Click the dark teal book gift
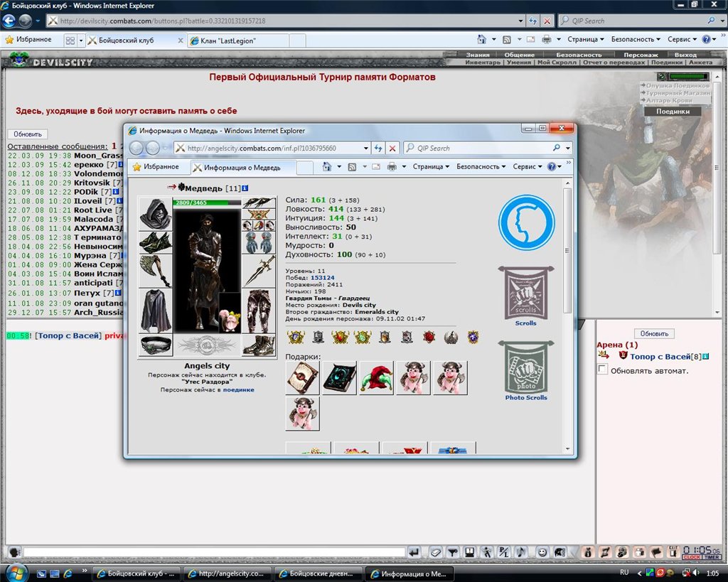This screenshot has height=582, width=728. (339, 378)
